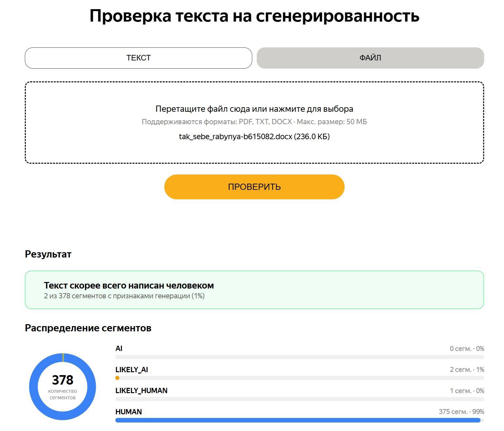Switch to the ТЕКСТ tab
The height and width of the screenshot is (431, 504).
point(138,58)
